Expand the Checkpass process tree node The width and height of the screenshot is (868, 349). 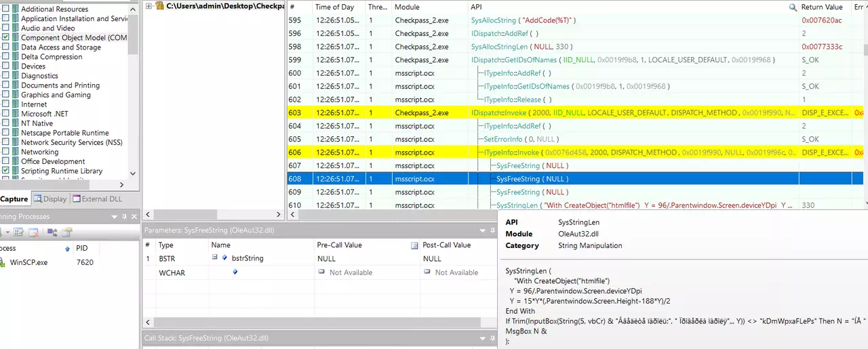149,5
